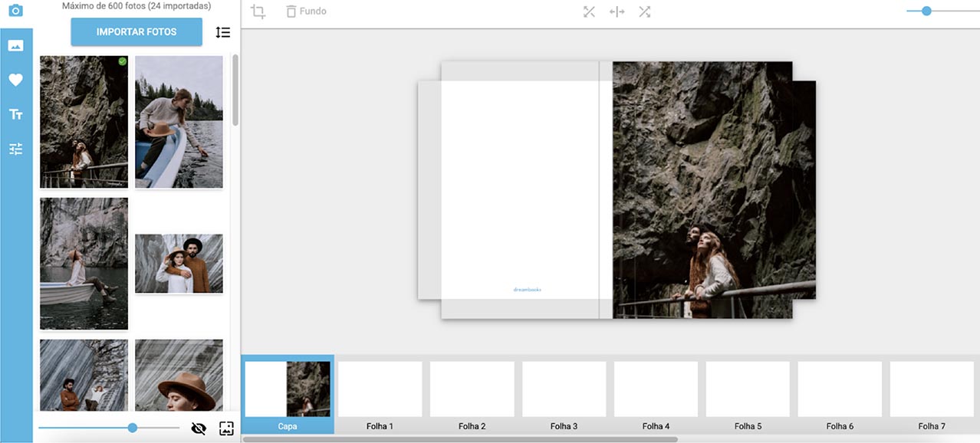Select the Capa page tab
Screen dimensions: 980x443
coord(288,394)
